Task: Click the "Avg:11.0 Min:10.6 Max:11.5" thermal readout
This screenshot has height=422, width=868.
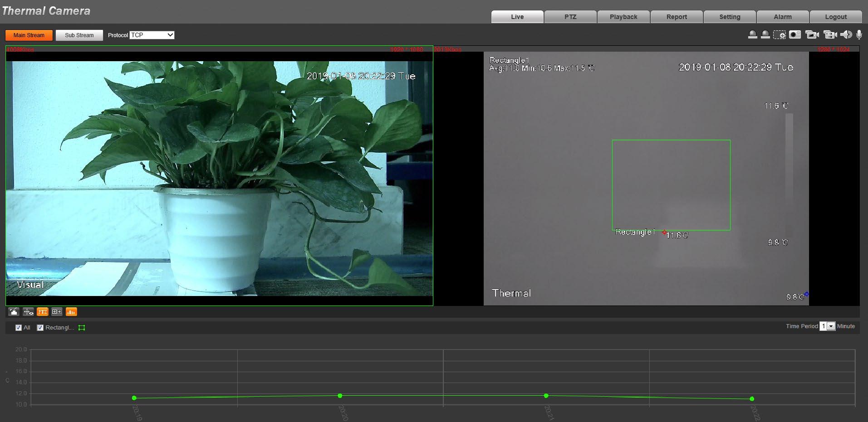Action: pos(542,68)
